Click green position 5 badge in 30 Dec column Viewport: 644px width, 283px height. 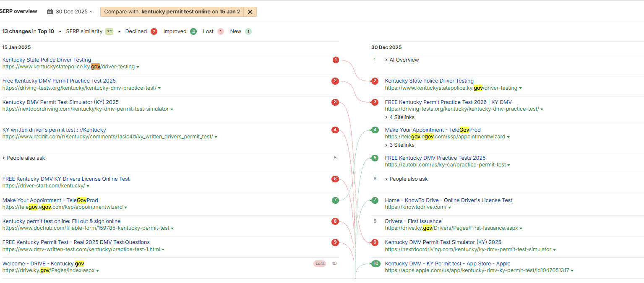coord(375,158)
